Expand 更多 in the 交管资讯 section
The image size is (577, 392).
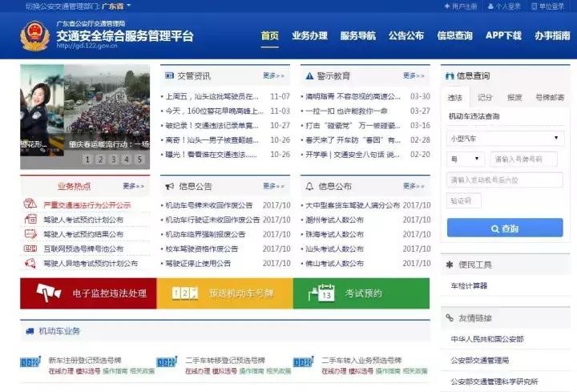point(273,76)
